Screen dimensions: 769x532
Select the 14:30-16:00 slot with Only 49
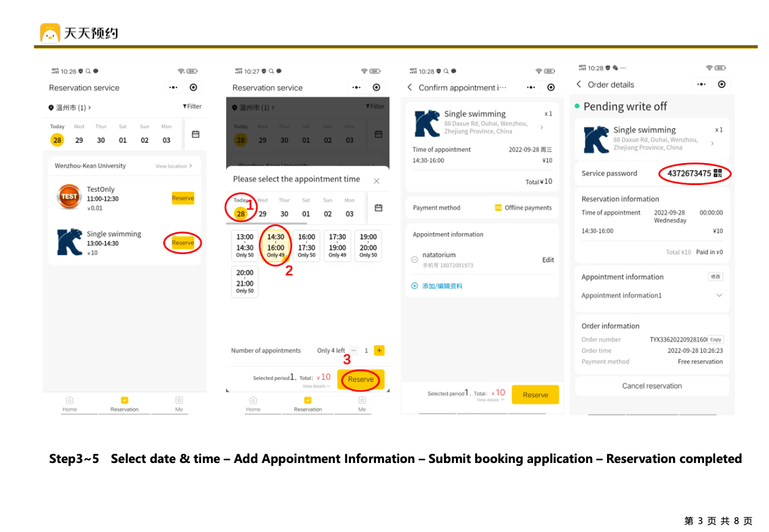point(276,246)
